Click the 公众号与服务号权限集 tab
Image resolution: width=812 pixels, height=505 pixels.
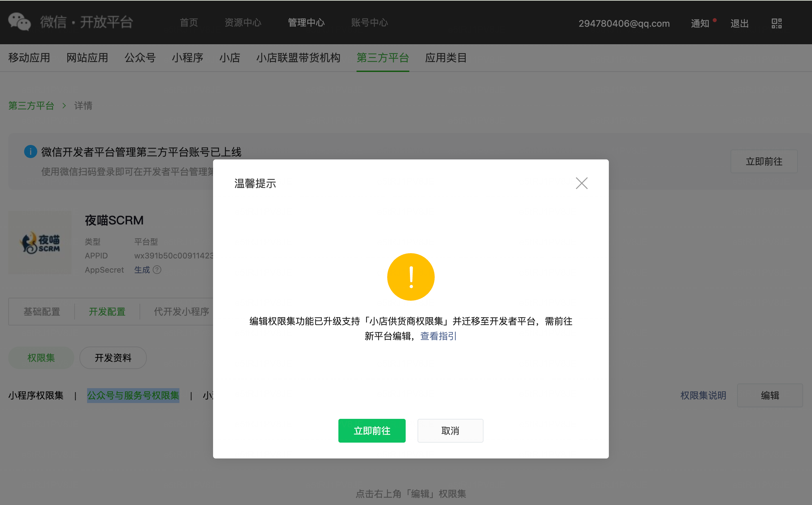133,395
